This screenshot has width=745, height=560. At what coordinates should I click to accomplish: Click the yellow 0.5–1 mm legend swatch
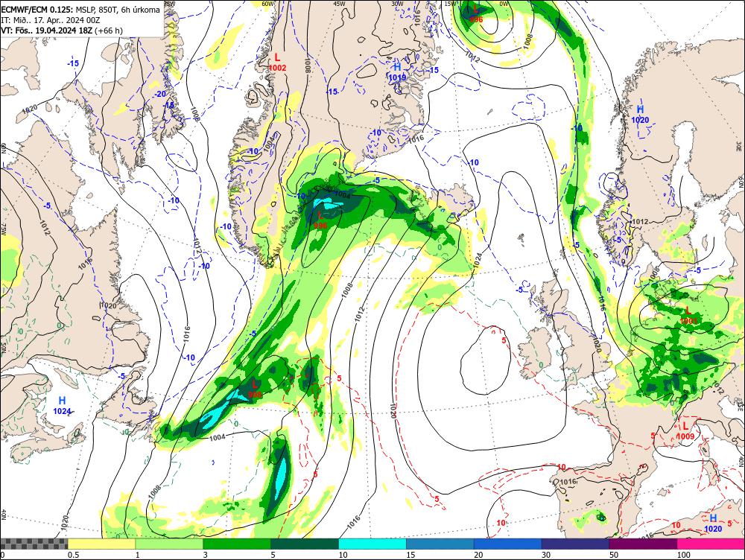point(101,544)
